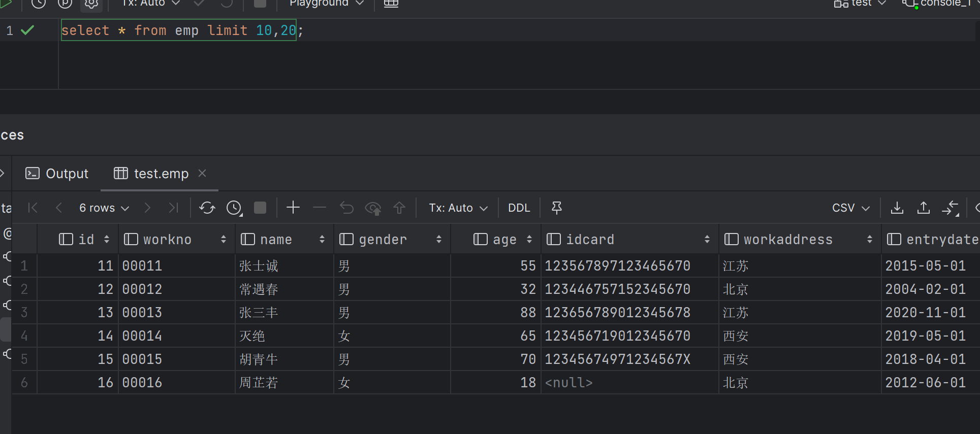The height and width of the screenshot is (434, 980).
Task: Click the gender column header
Action: [392, 239]
